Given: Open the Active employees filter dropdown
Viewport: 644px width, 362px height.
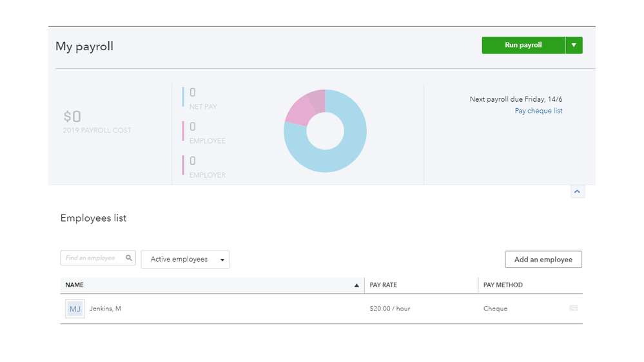Looking at the screenshot, I should click(185, 260).
